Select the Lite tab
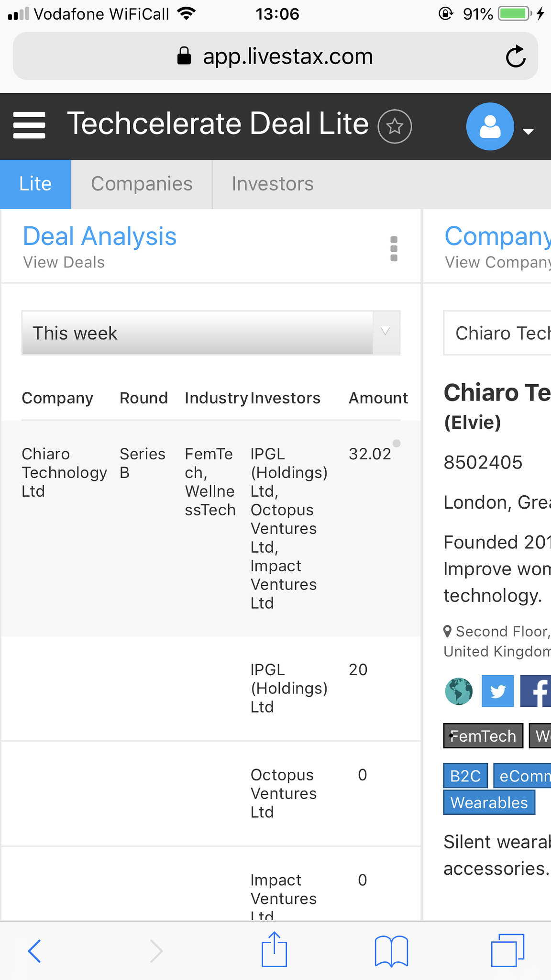 click(x=35, y=184)
